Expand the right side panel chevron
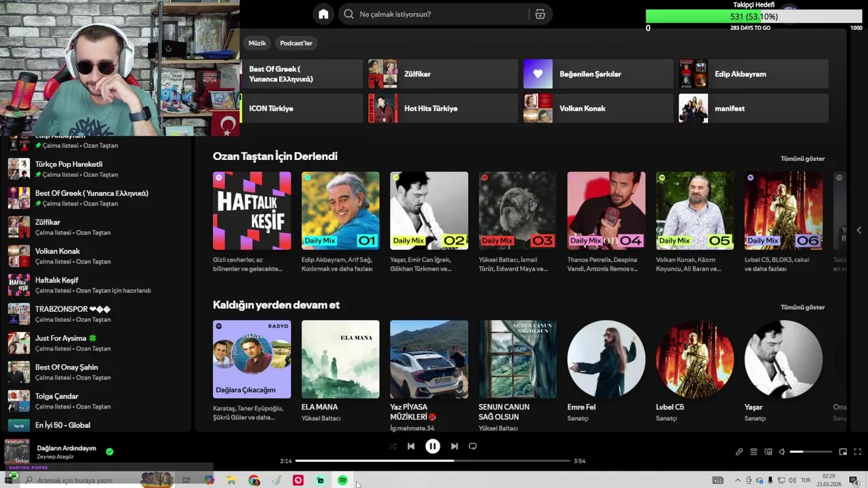The height and width of the screenshot is (488, 868). (859, 230)
